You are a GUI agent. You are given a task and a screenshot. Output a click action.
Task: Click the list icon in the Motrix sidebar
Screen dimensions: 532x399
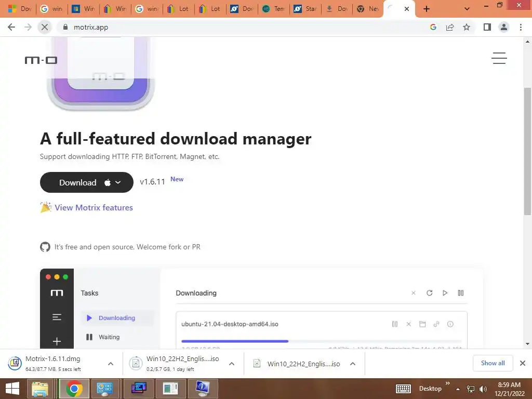(x=57, y=317)
